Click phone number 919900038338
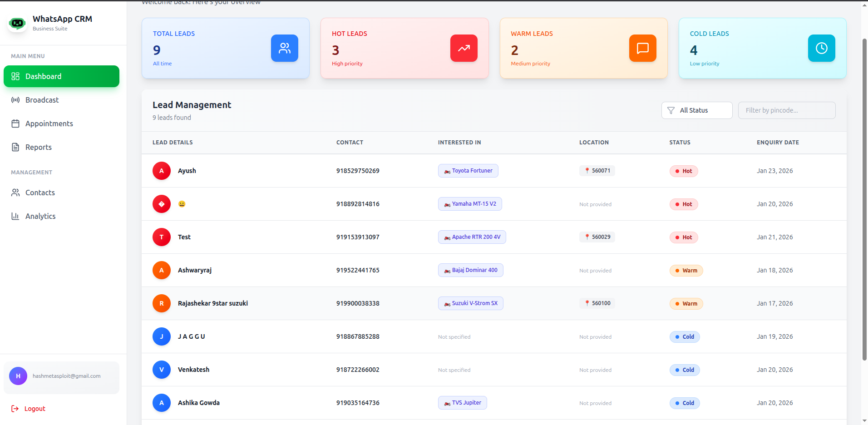 coord(358,303)
